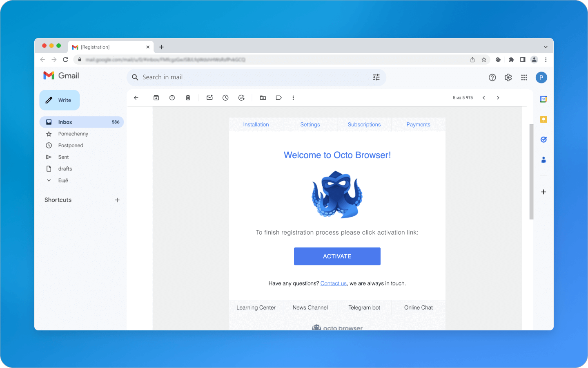Viewport: 588px width, 368px height.
Task: Delete the open email
Action: click(x=188, y=98)
